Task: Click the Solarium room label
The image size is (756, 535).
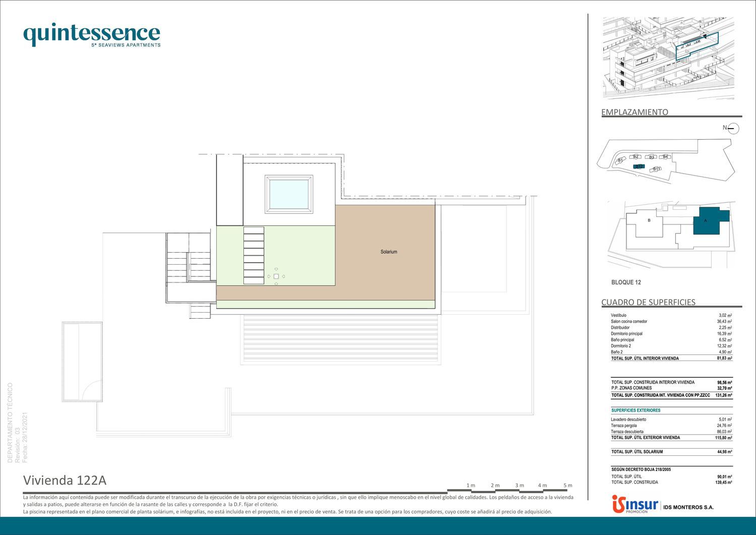Action: (389, 252)
